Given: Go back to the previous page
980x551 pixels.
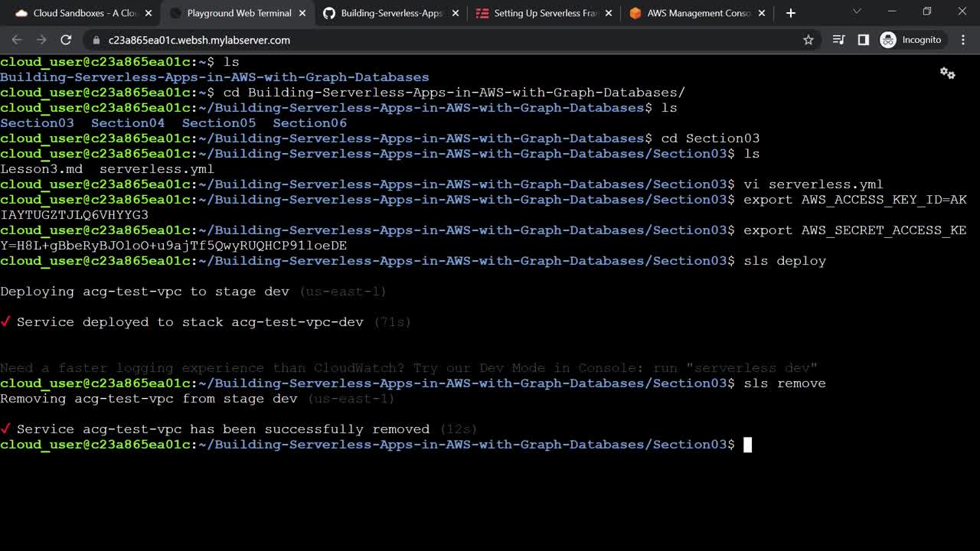Looking at the screenshot, I should [x=18, y=40].
